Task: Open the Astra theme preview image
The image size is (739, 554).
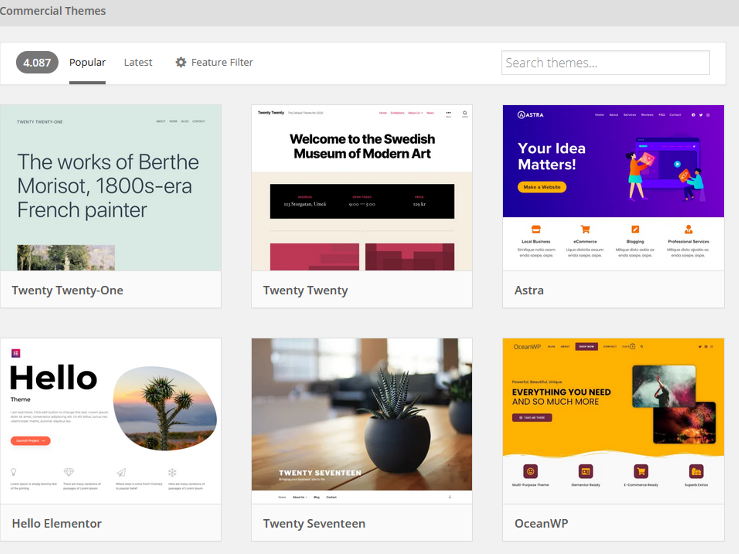Action: (x=613, y=188)
